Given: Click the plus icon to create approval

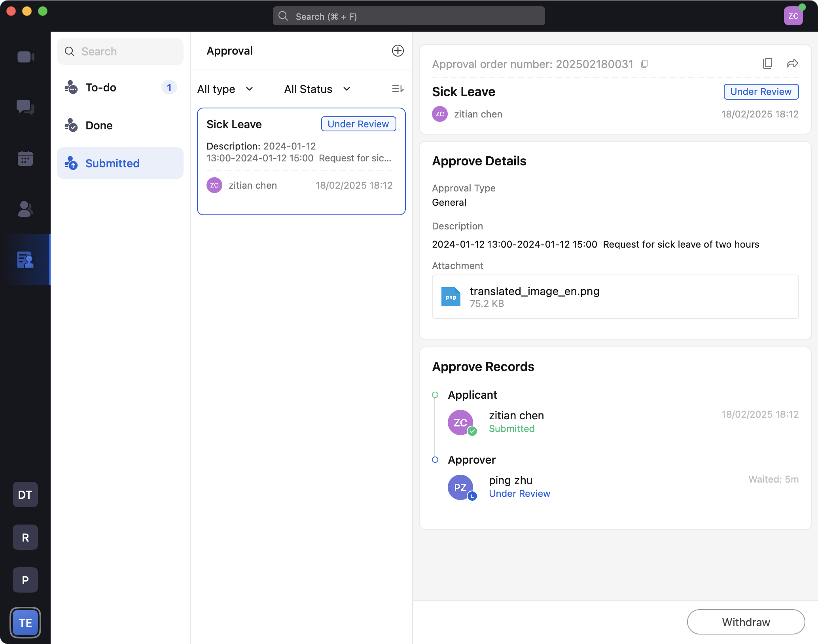Looking at the screenshot, I should tap(398, 51).
